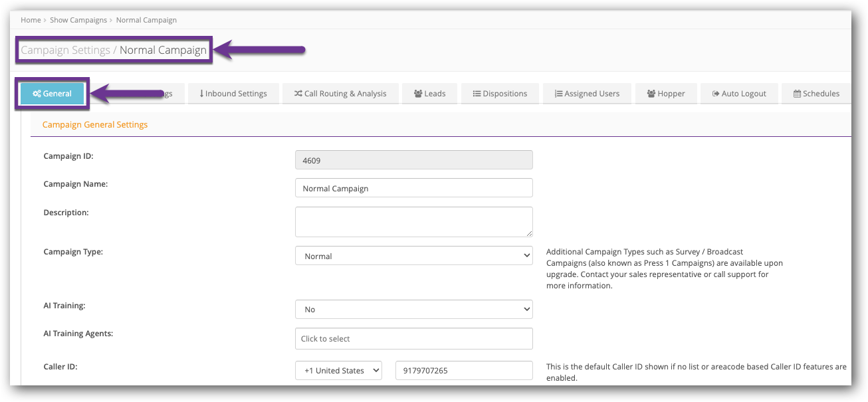The width and height of the screenshot is (868, 402).
Task: Click the numbered-list icon beside Assigned Users
Action: [558, 94]
